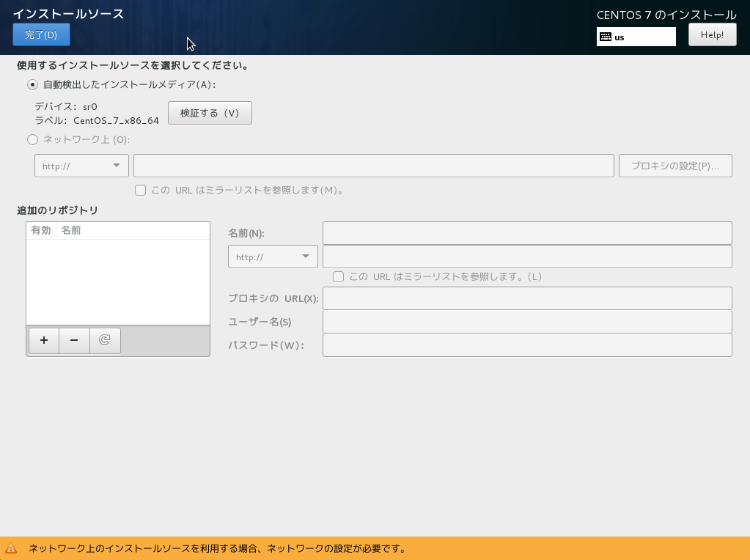
Task: Click the デバイス: sr0 text
Action: pos(66,106)
